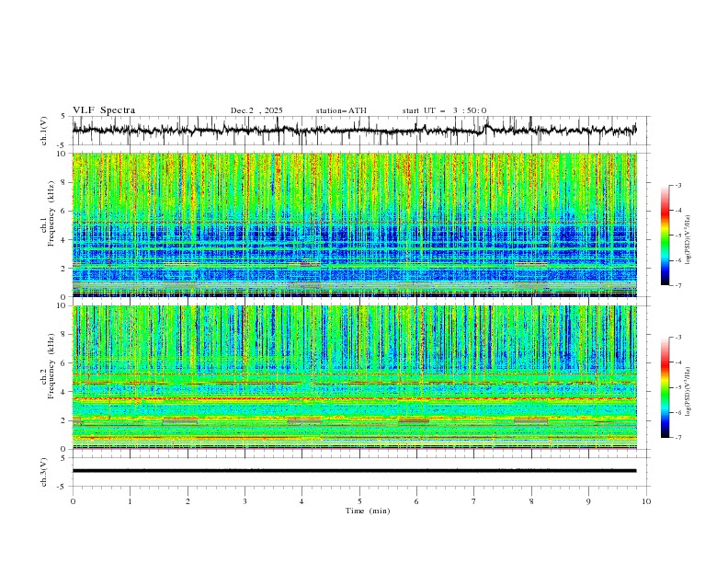The height and width of the screenshot is (563, 728).
Task: Click the ch.1 spectrogram panel
Action: click(354, 224)
